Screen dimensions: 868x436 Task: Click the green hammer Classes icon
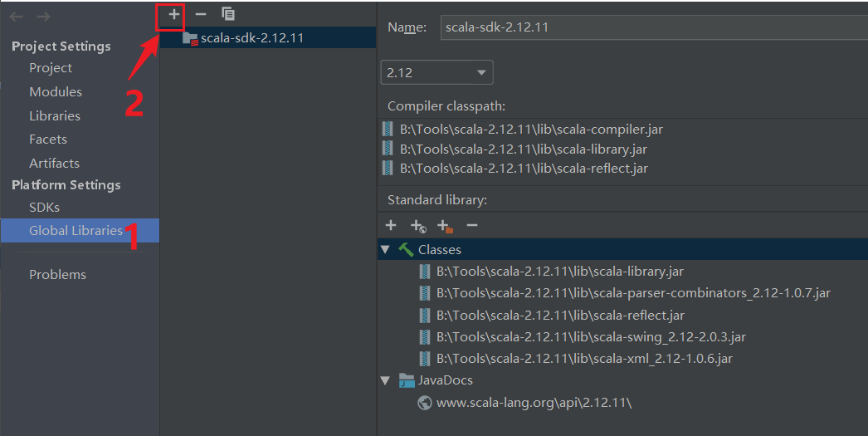(x=406, y=250)
